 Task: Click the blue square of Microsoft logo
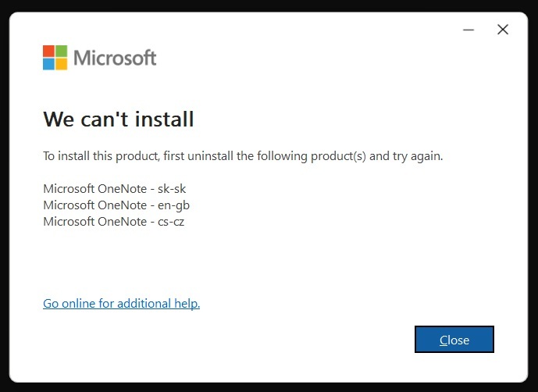coord(48,64)
